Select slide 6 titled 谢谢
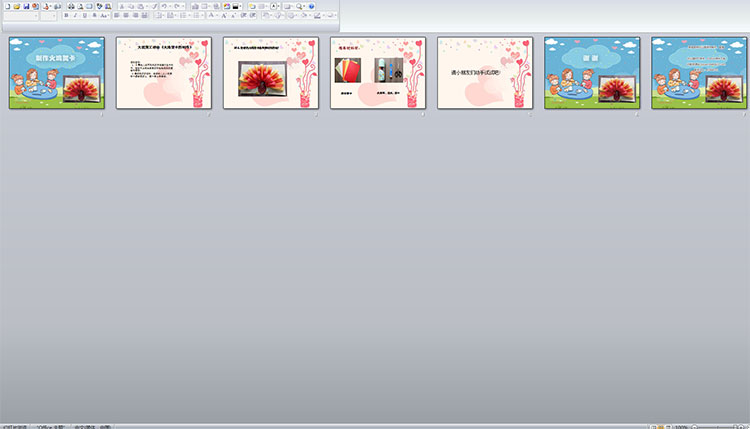The height and width of the screenshot is (429, 750). (x=592, y=73)
